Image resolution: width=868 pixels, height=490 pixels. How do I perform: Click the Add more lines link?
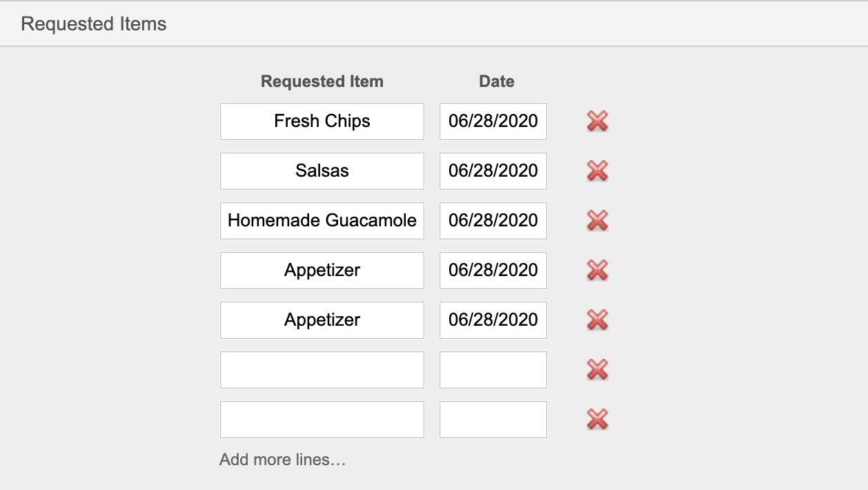[x=282, y=460]
